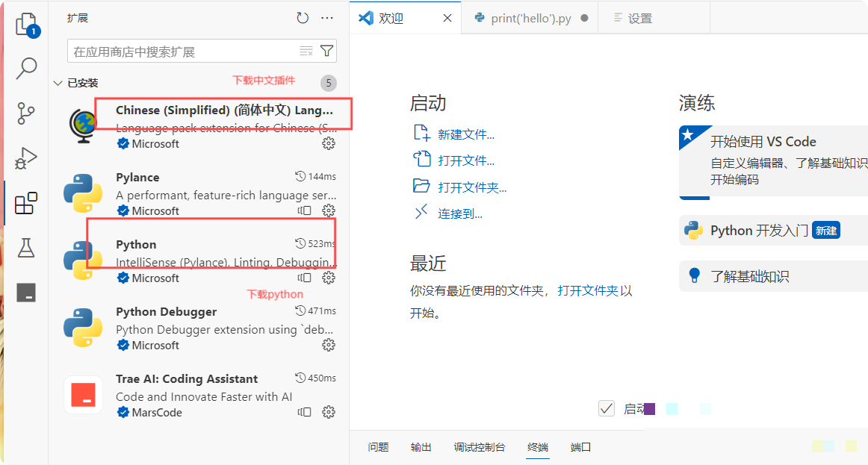Open Run and Debug view icon
Viewport: 868px width, 465px height.
coord(26,158)
